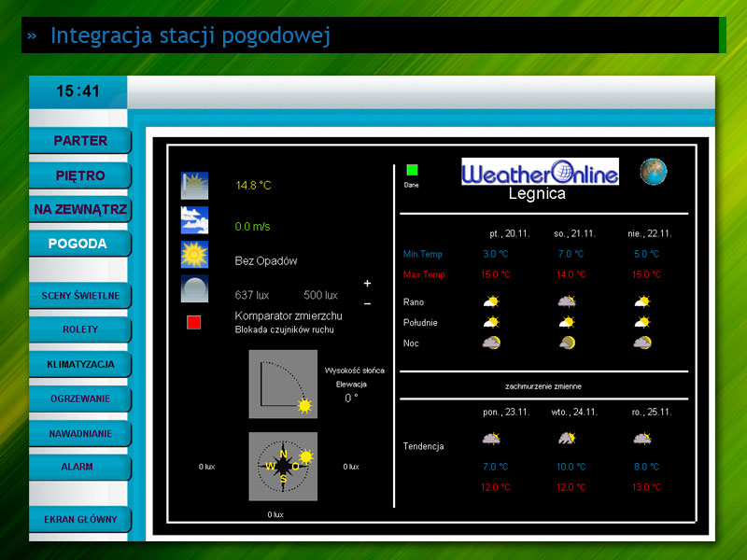The image size is (747, 560).
Task: Open SCENY ŚWIETLNE lighting scenes
Action: (x=80, y=295)
